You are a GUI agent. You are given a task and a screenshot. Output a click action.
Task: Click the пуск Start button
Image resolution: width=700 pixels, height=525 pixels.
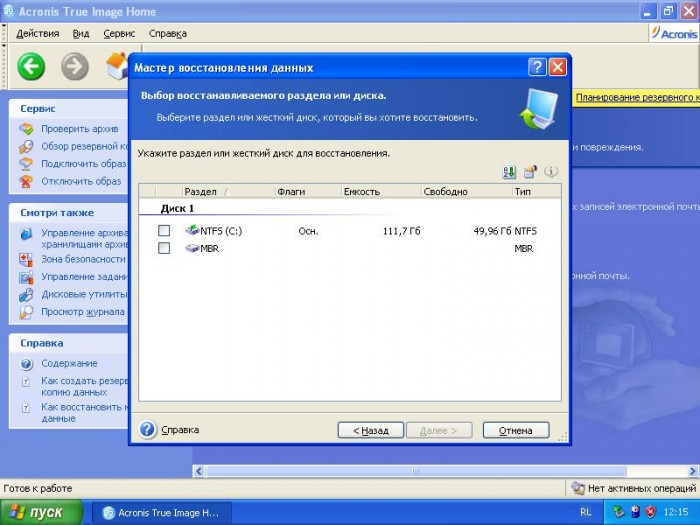pos(42,512)
